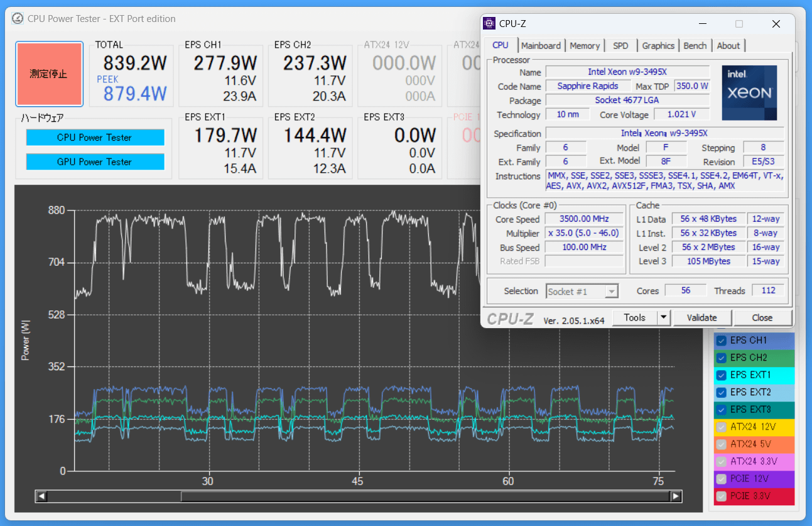Enable the PCIE 12V legend checkbox
Image resolution: width=812 pixels, height=526 pixels.
tap(722, 479)
